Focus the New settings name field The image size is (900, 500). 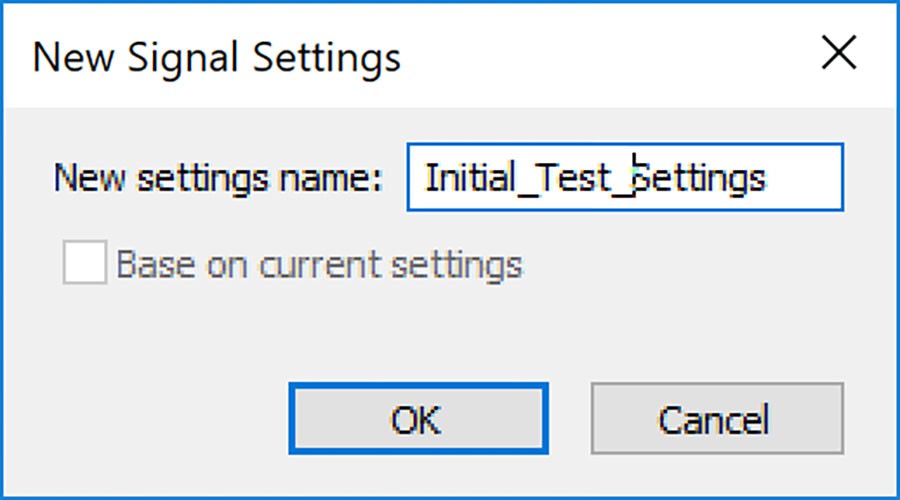tap(625, 177)
